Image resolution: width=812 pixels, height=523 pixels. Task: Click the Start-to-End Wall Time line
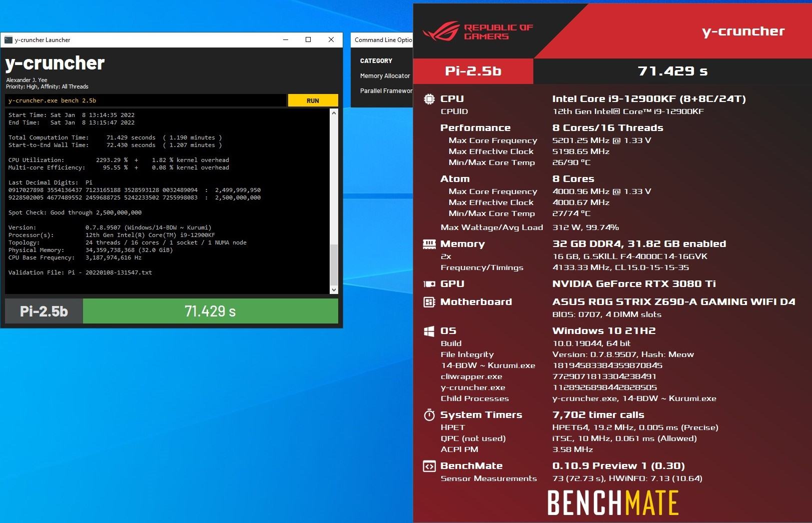tap(115, 145)
